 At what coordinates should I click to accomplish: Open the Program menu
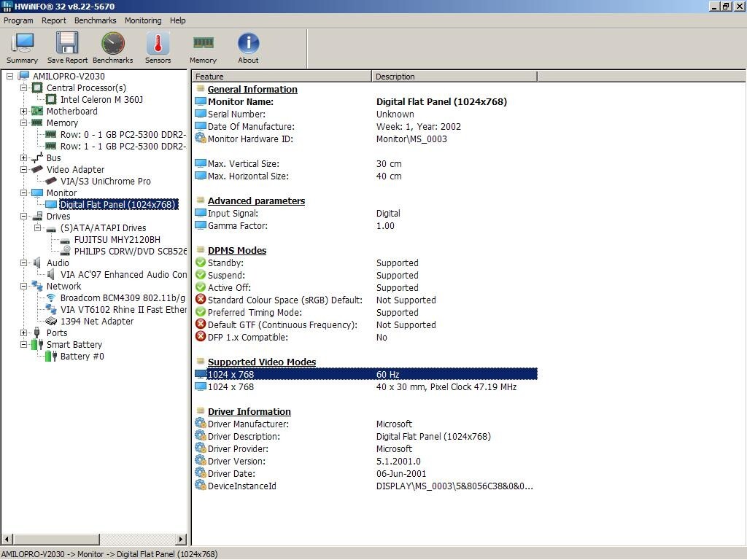coord(18,20)
